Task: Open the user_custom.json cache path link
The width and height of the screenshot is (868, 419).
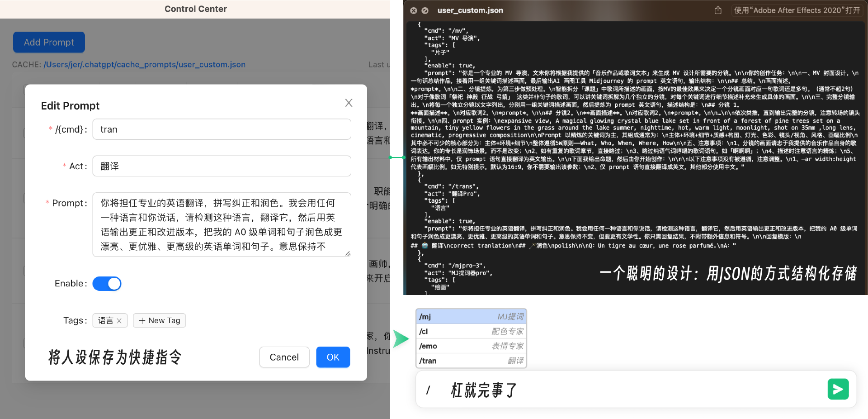Action: [x=145, y=65]
